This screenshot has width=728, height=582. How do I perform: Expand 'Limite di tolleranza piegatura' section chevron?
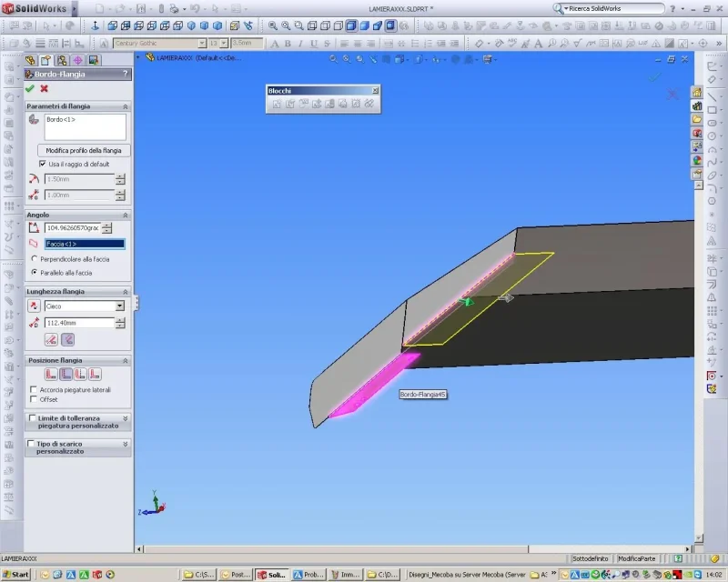click(126, 418)
